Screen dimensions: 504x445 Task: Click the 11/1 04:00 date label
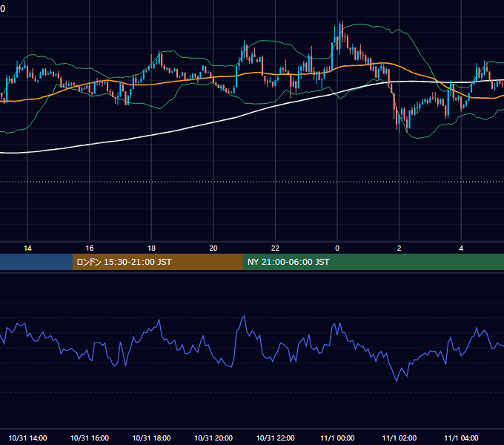461,438
